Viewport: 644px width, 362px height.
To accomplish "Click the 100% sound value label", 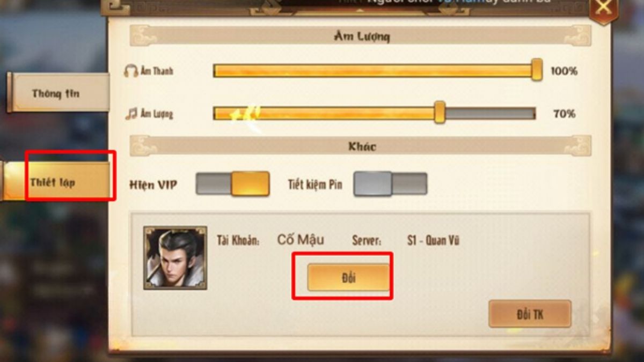I will (563, 71).
